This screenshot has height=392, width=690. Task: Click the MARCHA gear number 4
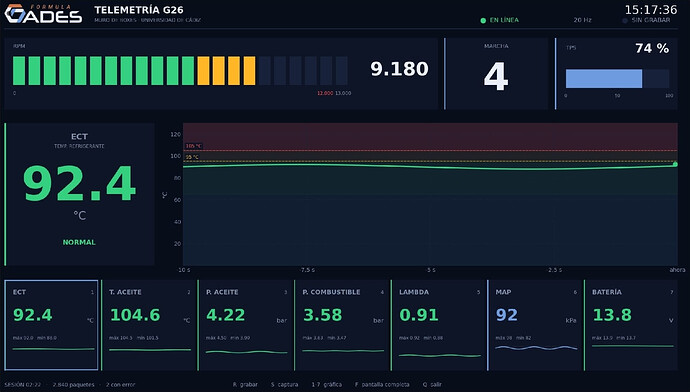click(496, 77)
